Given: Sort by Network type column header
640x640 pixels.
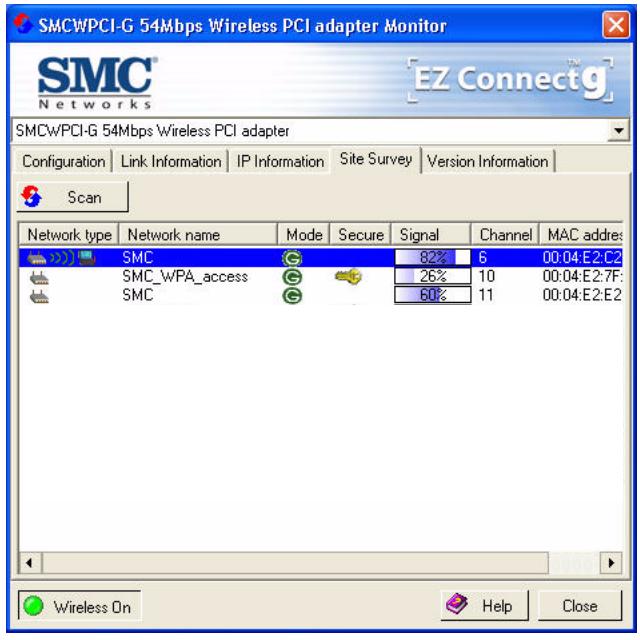Looking at the screenshot, I should tap(69, 235).
